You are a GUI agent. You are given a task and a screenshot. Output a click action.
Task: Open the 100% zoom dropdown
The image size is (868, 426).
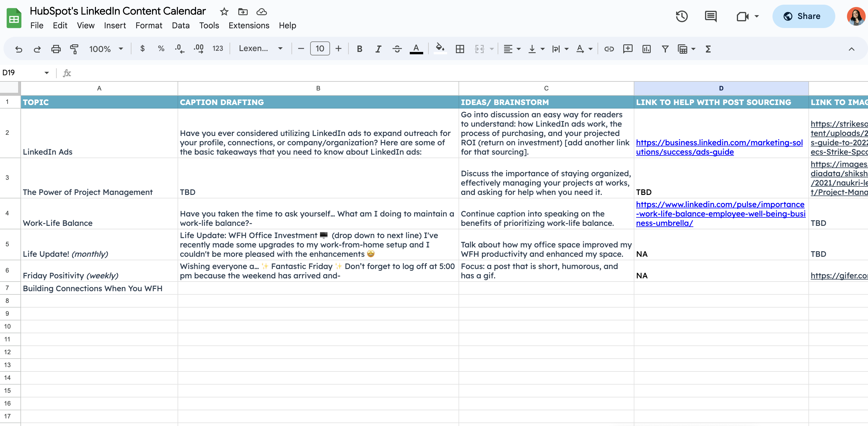click(x=106, y=49)
